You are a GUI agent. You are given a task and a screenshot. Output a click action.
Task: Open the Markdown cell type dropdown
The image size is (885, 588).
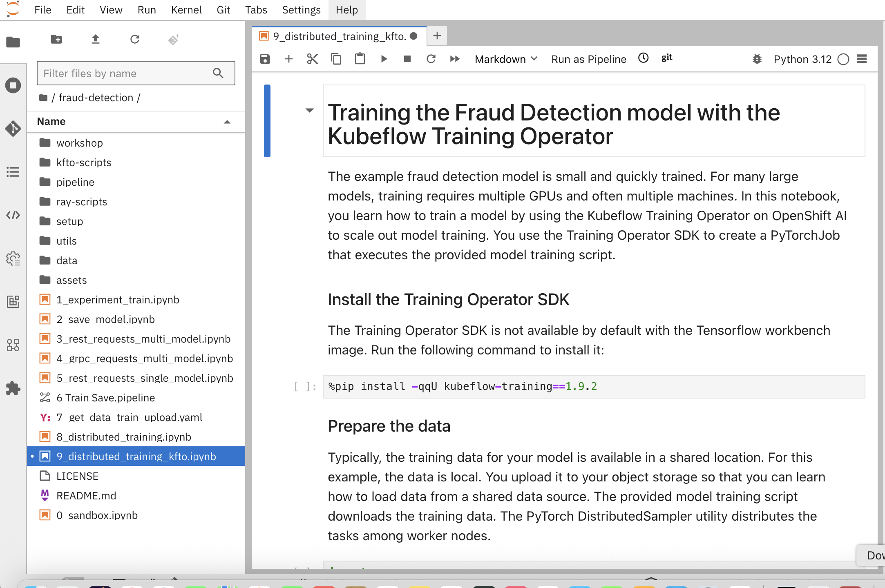click(x=506, y=59)
